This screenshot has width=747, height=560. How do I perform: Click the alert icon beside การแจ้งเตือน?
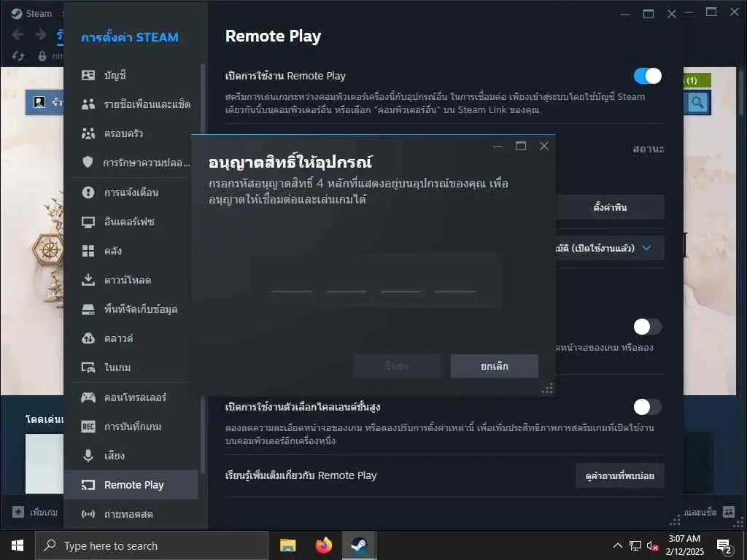coord(88,192)
